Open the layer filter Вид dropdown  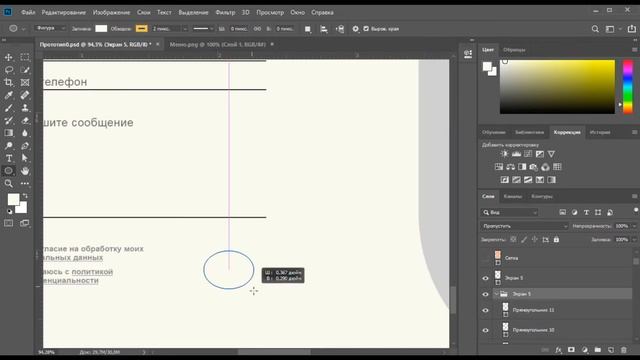pos(509,212)
